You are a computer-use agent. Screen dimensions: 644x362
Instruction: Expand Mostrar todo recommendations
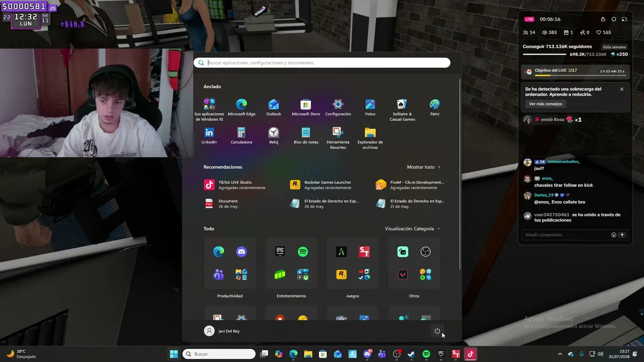[424, 167]
